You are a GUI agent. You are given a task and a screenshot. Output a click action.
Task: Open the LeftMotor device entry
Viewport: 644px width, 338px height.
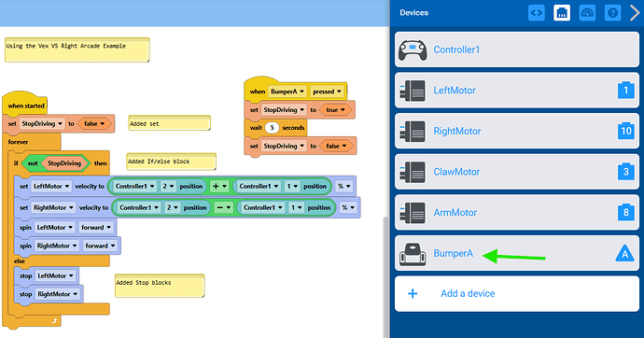[x=517, y=91]
